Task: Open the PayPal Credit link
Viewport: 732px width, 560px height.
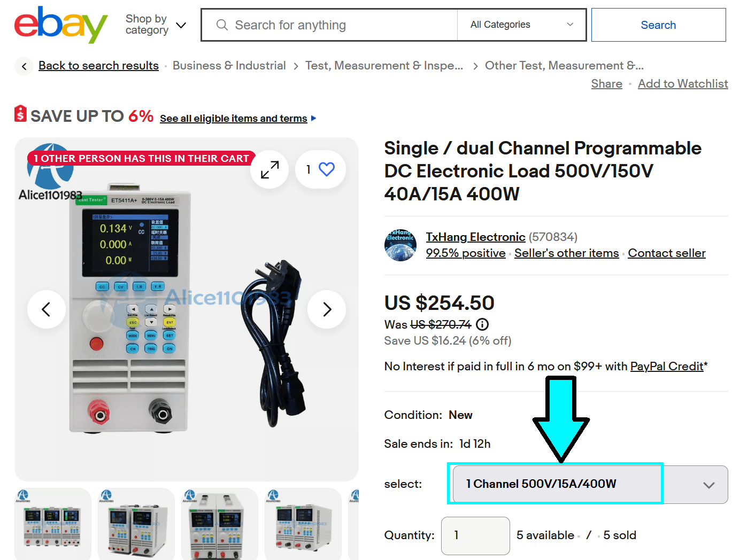Action: pyautogui.click(x=667, y=367)
